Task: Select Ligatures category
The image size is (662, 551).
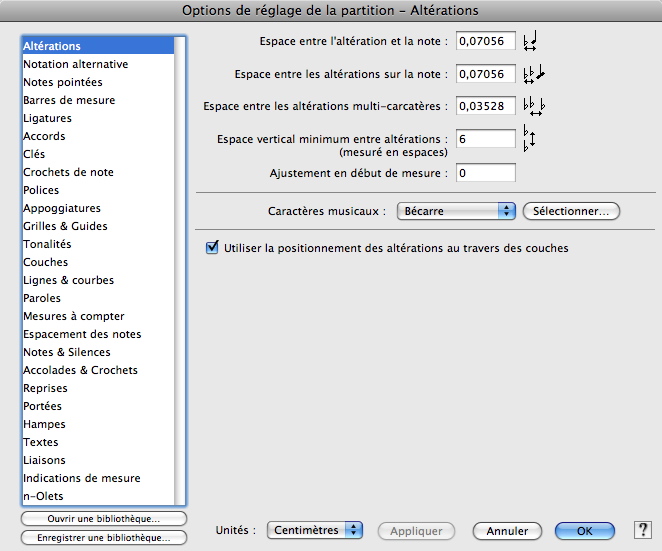Action: pos(98,118)
